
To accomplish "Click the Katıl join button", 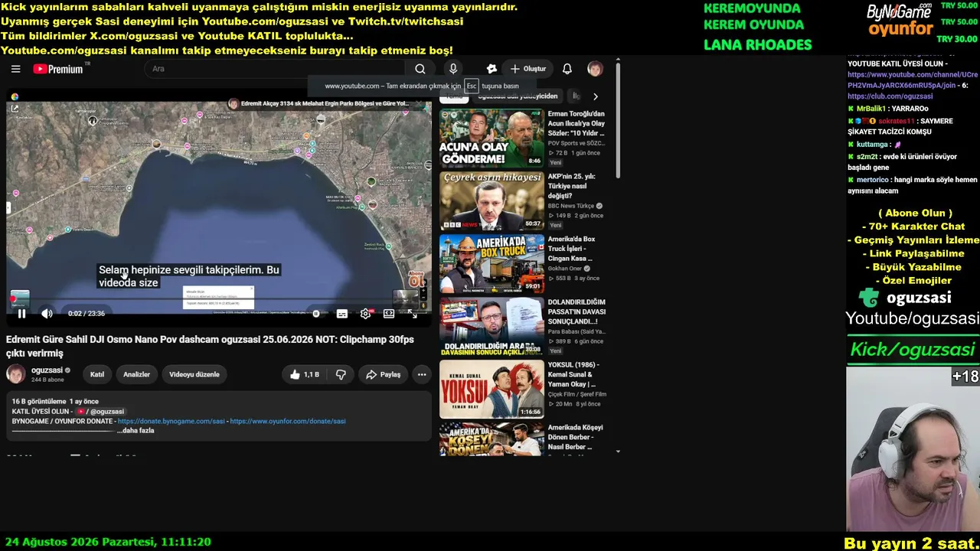I will click(x=97, y=374).
